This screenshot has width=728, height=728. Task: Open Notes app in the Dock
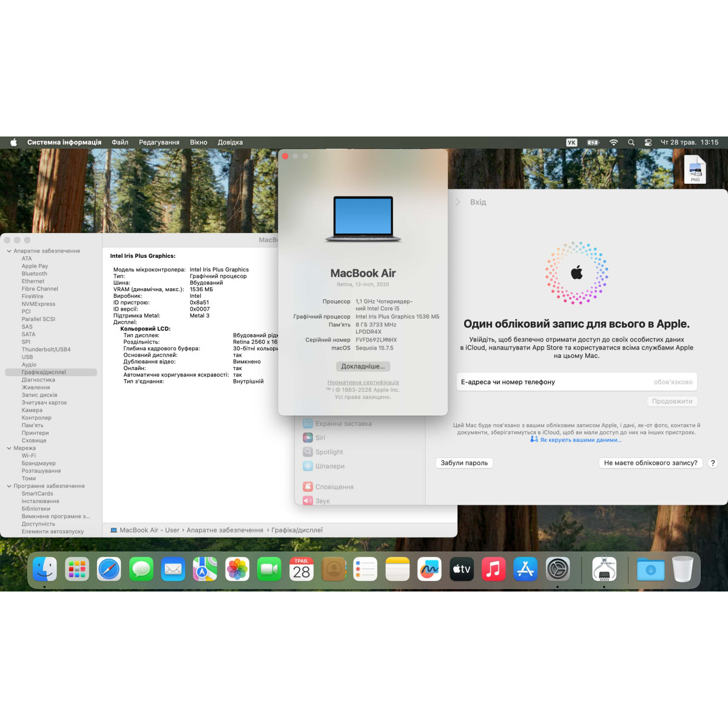click(397, 569)
